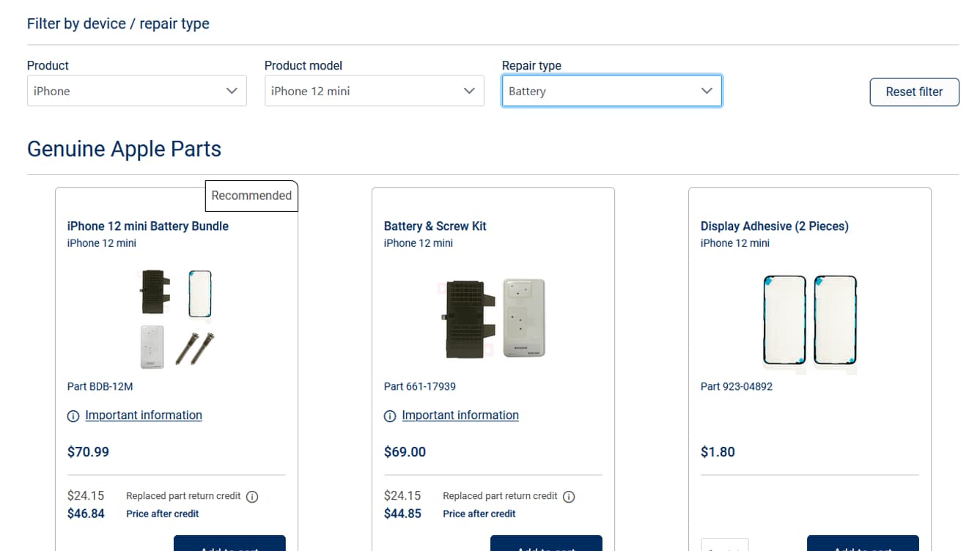This screenshot has width=980, height=551.
Task: Click info icon beside Screw Kit Important information
Action: pyautogui.click(x=390, y=416)
